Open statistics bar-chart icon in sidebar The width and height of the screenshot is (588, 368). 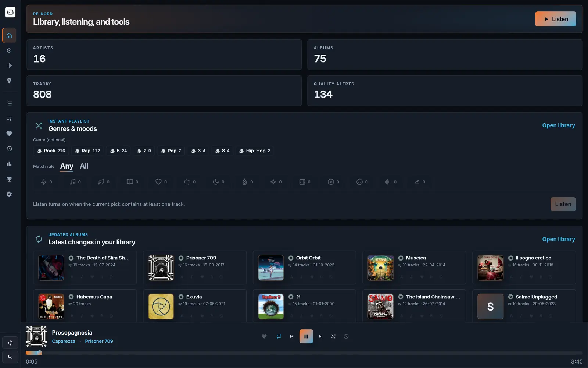tap(9, 164)
